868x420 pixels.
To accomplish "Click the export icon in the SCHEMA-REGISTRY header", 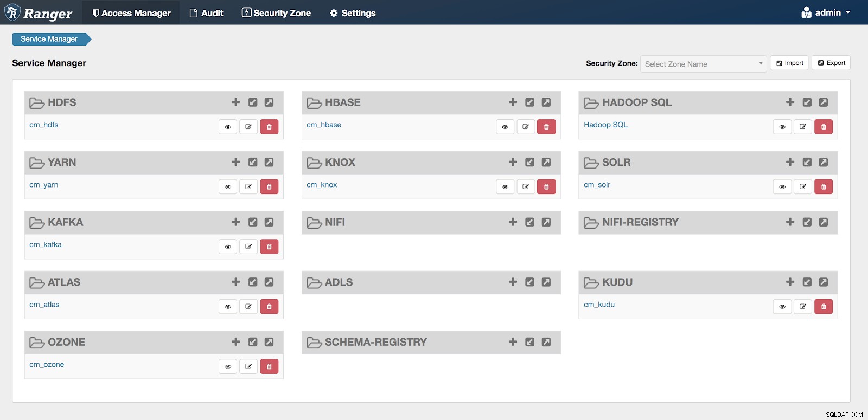I will [546, 342].
